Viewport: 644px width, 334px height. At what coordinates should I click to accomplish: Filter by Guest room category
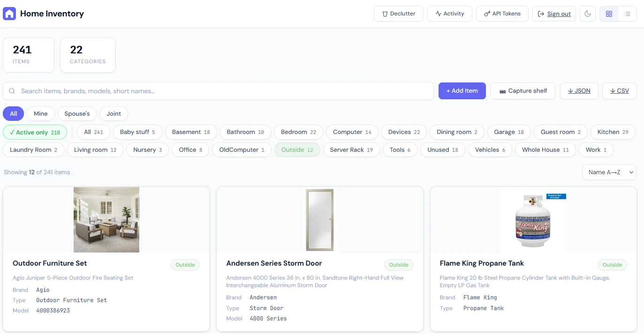click(561, 132)
